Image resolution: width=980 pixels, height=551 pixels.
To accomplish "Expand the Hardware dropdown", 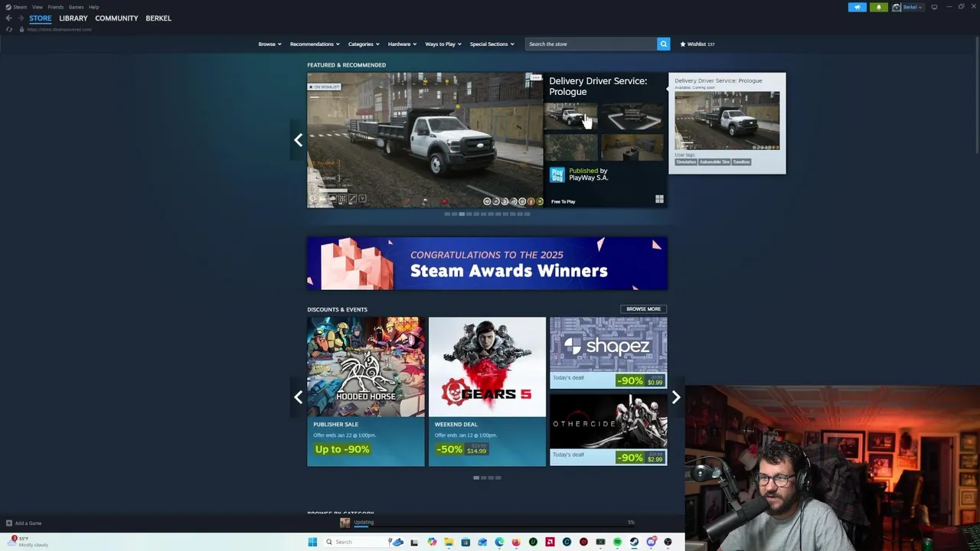I will 402,44.
